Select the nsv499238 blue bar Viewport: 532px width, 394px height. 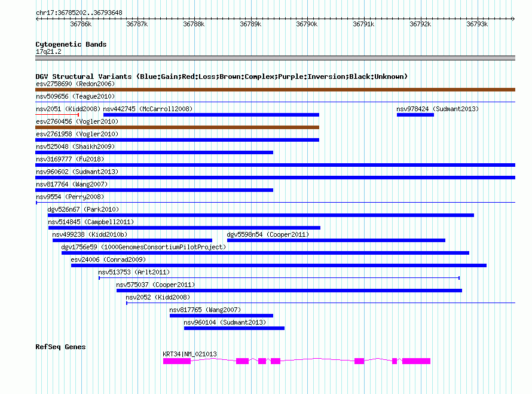pyautogui.click(x=132, y=240)
